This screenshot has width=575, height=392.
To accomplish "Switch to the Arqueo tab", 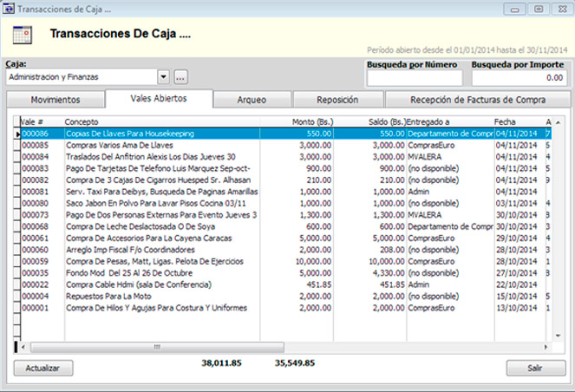I will point(252,100).
